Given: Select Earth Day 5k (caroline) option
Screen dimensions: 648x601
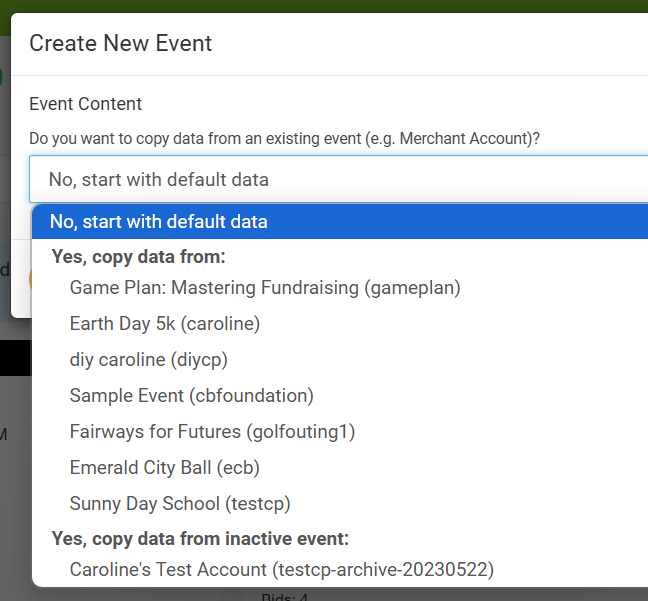Looking at the screenshot, I should pyautogui.click(x=165, y=324).
